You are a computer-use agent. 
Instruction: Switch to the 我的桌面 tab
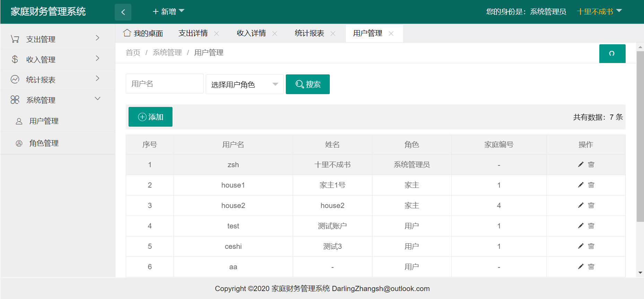pyautogui.click(x=143, y=33)
